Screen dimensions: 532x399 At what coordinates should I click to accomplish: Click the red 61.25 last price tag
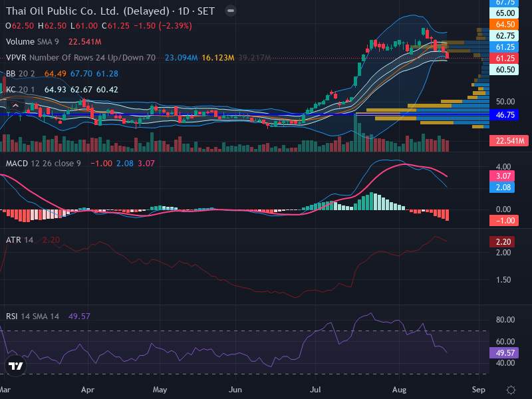503,59
